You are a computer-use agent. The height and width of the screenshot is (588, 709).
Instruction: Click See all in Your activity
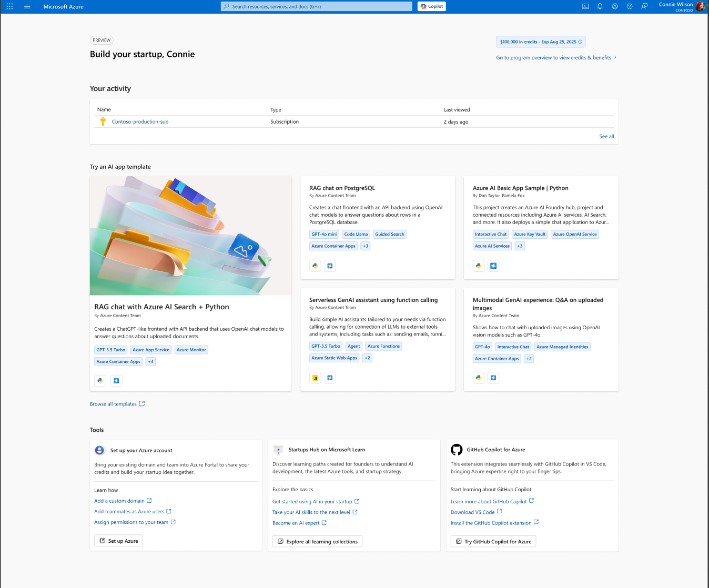click(x=606, y=137)
